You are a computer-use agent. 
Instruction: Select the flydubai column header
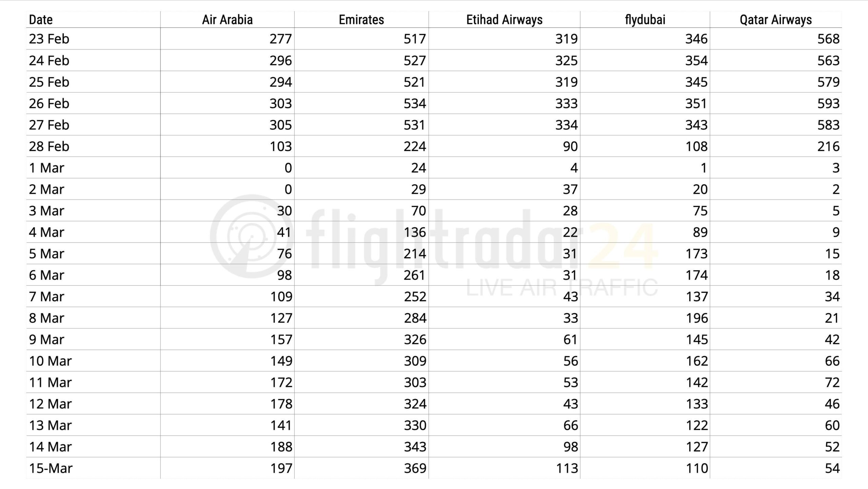tap(645, 20)
